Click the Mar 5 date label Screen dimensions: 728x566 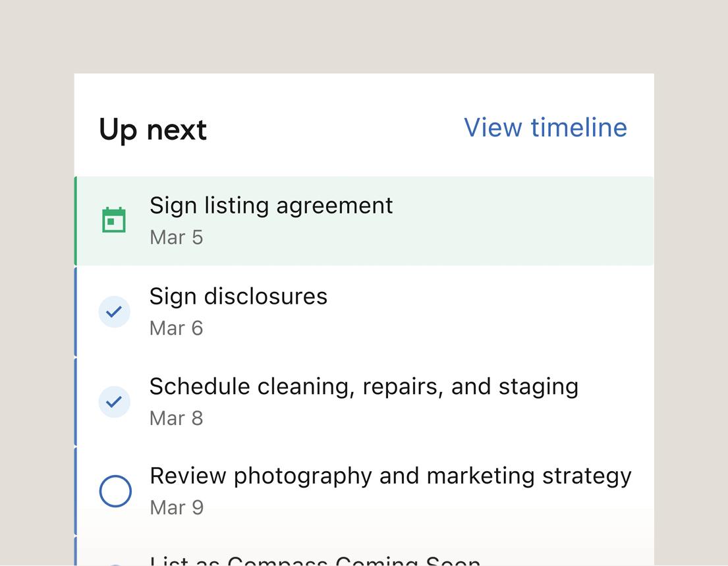pyautogui.click(x=176, y=237)
